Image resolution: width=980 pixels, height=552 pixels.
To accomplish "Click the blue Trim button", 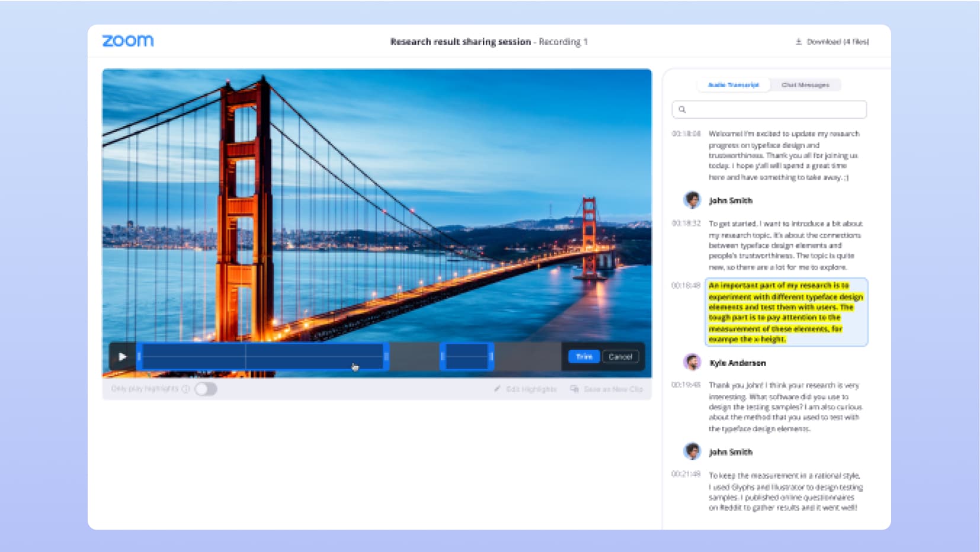I will tap(584, 356).
